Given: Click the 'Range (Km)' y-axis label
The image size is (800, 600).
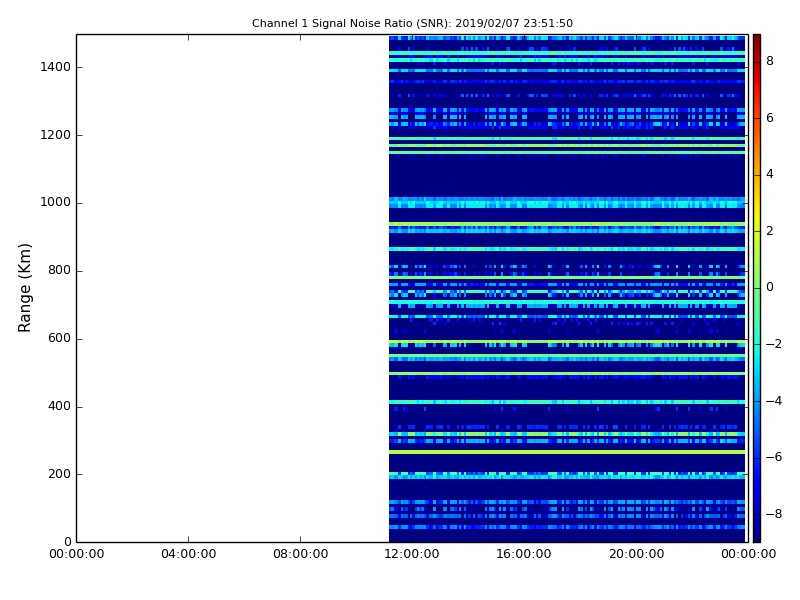Looking at the screenshot, I should tap(24, 288).
